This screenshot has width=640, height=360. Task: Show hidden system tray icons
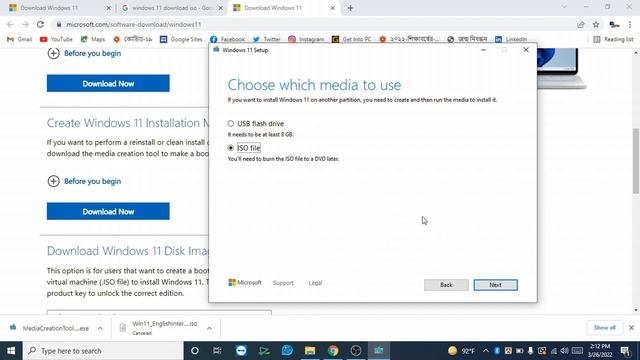coord(485,351)
